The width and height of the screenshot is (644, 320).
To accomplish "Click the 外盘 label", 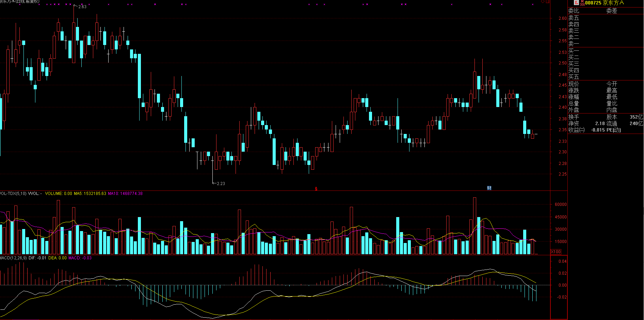I will (574, 110).
